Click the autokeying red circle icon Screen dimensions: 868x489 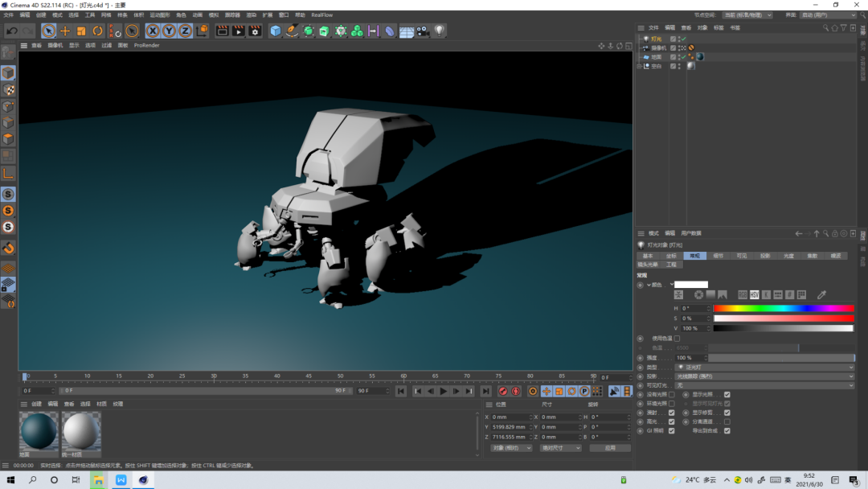pos(515,392)
